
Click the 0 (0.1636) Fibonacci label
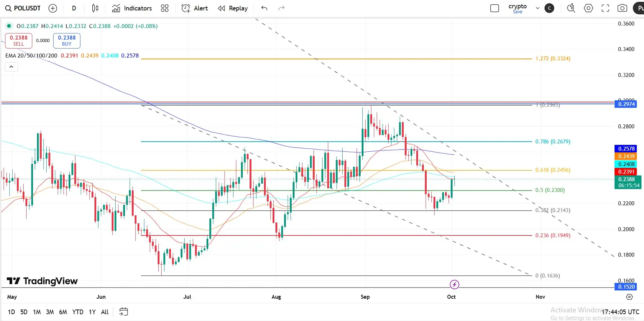(x=548, y=276)
